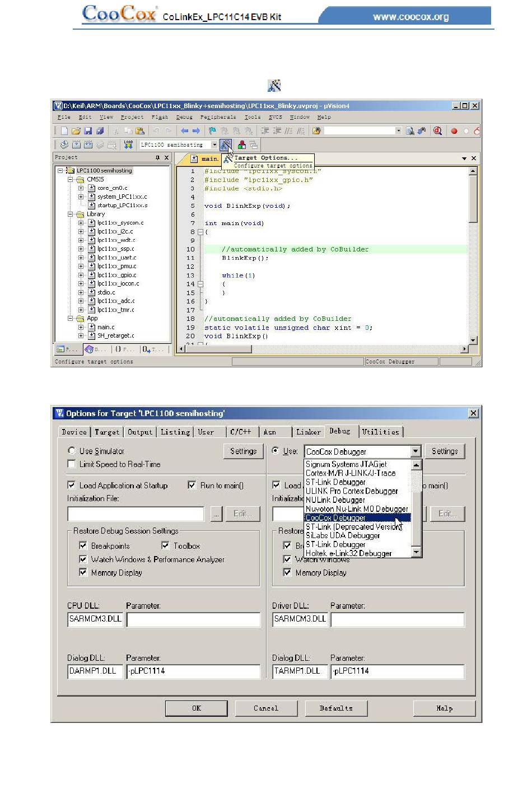Navigate forwards with the blue right arrow

point(196,131)
